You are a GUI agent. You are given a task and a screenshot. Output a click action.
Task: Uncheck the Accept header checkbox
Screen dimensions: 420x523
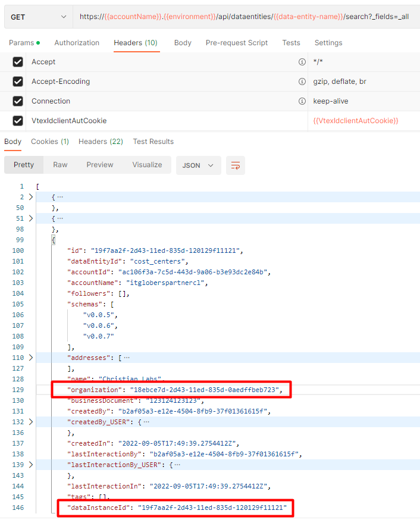pos(18,62)
